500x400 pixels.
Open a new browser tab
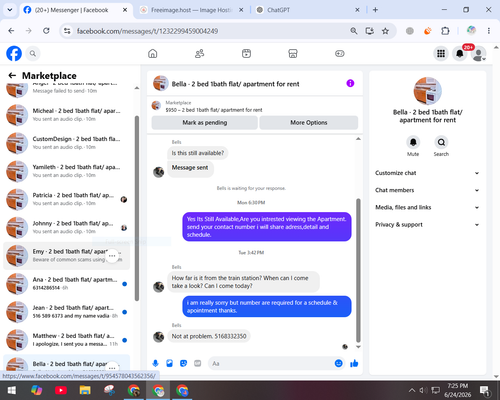375,10
